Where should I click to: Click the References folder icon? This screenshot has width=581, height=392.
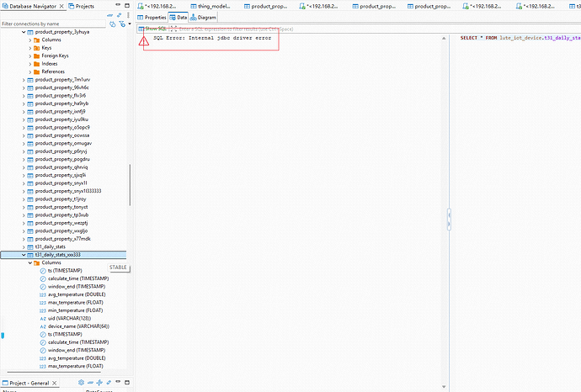click(x=37, y=72)
